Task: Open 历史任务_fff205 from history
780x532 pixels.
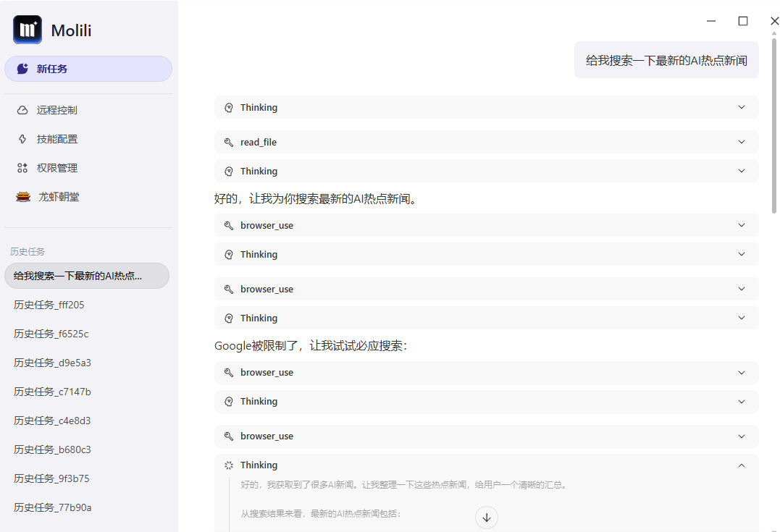Action: [51, 305]
